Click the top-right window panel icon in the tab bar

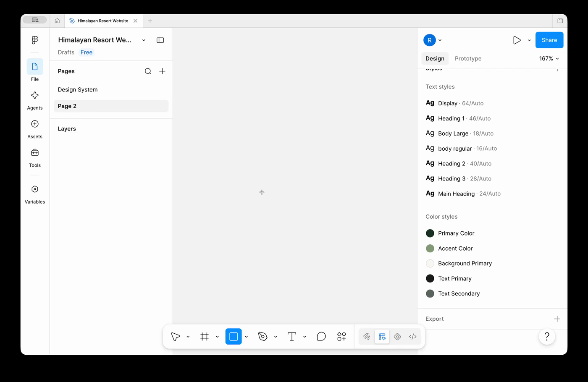[560, 21]
